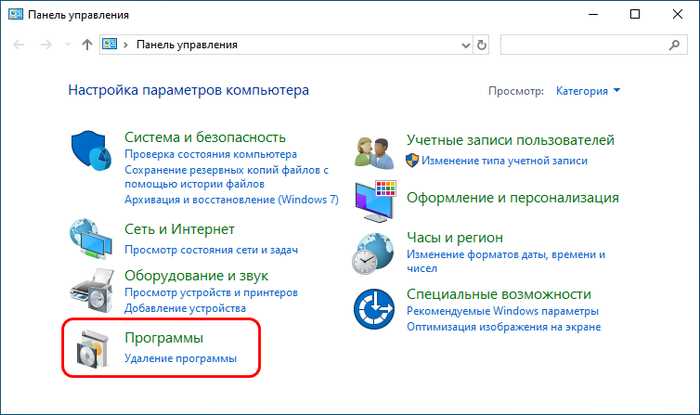Viewport: 700px width, 415px height.
Task: Open the Программы disc box icon
Action: [92, 349]
